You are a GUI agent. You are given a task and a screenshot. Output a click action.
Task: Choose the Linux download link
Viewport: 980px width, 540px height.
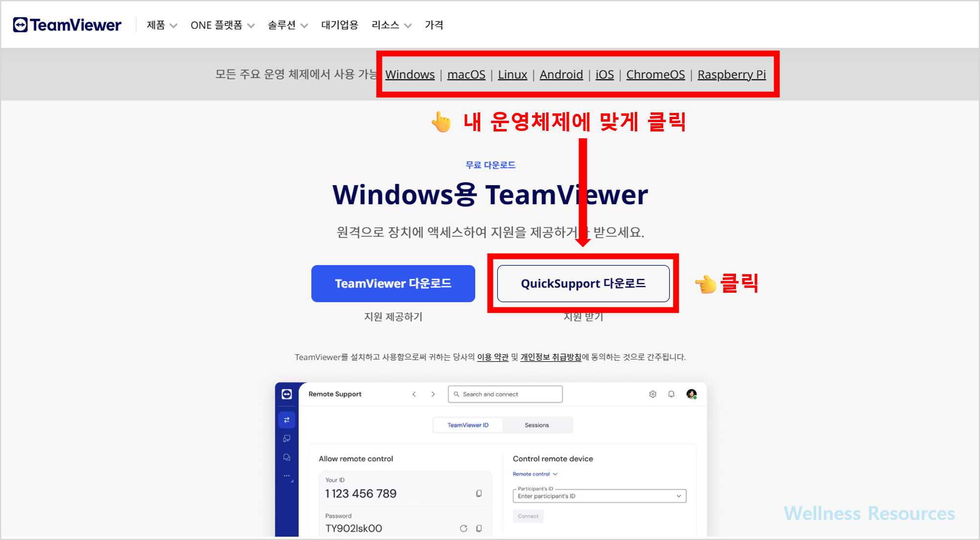512,74
